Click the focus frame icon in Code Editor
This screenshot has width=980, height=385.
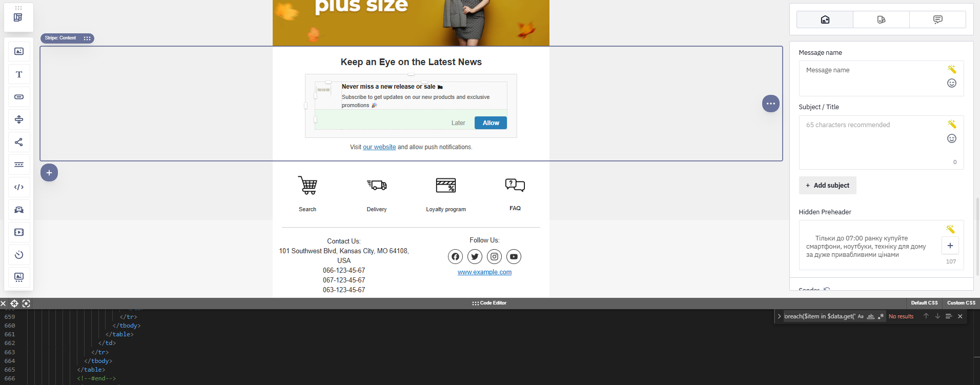pyautogui.click(x=26, y=303)
